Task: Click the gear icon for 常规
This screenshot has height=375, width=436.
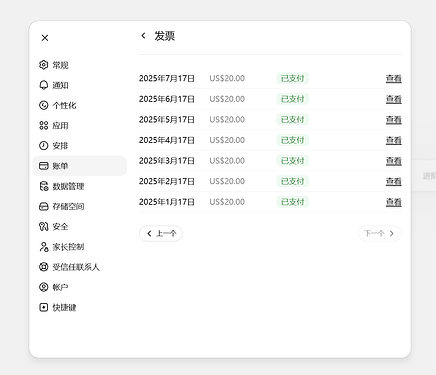Action: 44,65
